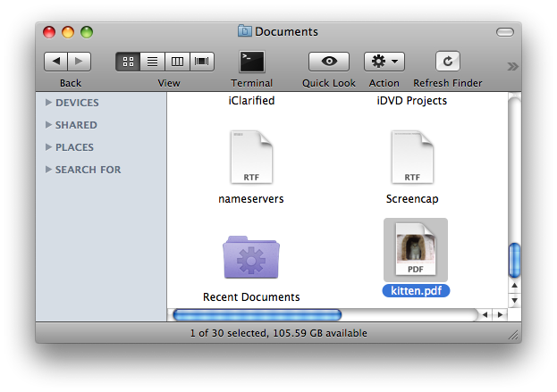Click the kitten.pdf file name label
Screen dimensions: 557x392
[x=416, y=291]
